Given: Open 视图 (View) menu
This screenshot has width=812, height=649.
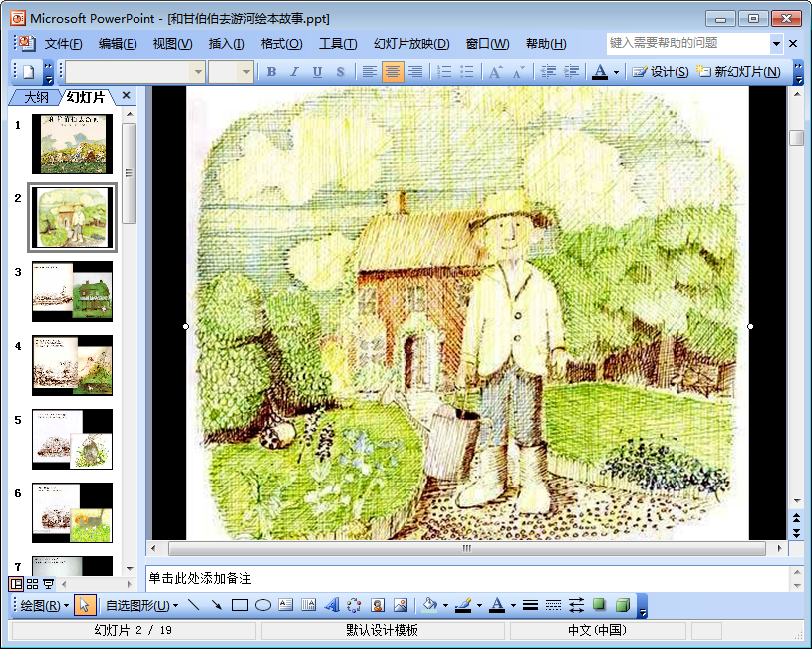Looking at the screenshot, I should pos(172,44).
